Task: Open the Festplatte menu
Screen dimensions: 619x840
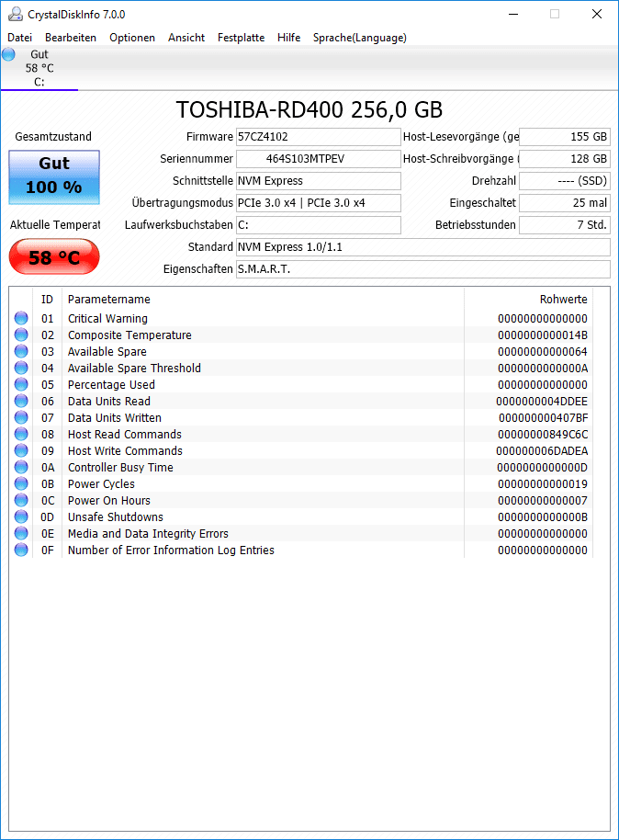Action: [241, 38]
